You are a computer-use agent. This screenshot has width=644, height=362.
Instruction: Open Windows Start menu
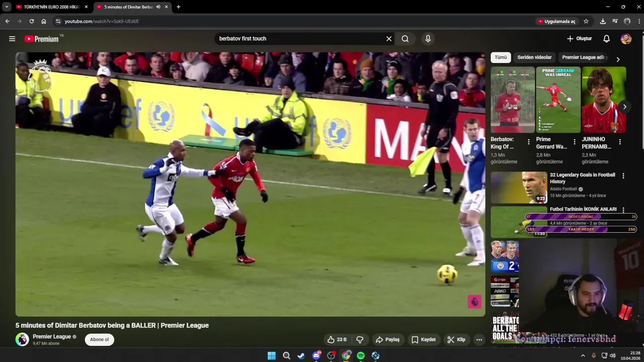point(272,355)
